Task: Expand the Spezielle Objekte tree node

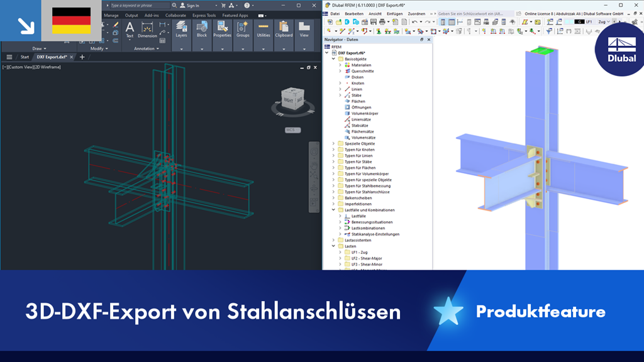Action: (x=333, y=144)
